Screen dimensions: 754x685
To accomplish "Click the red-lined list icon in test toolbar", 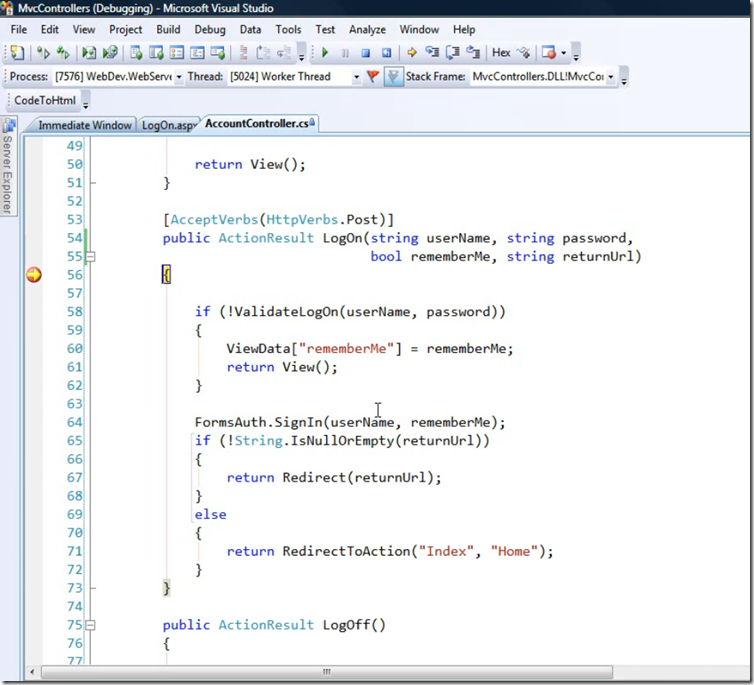I will coord(243,52).
